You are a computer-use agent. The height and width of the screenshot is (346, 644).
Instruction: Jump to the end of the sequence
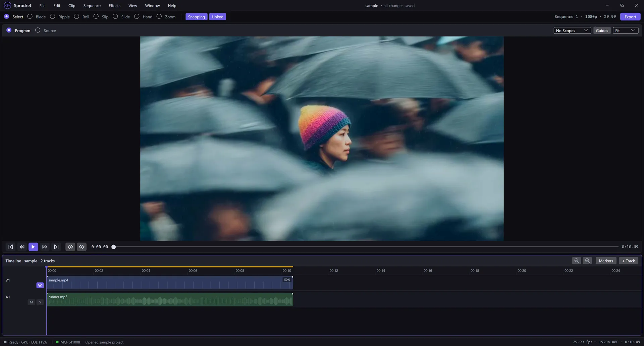pos(56,247)
